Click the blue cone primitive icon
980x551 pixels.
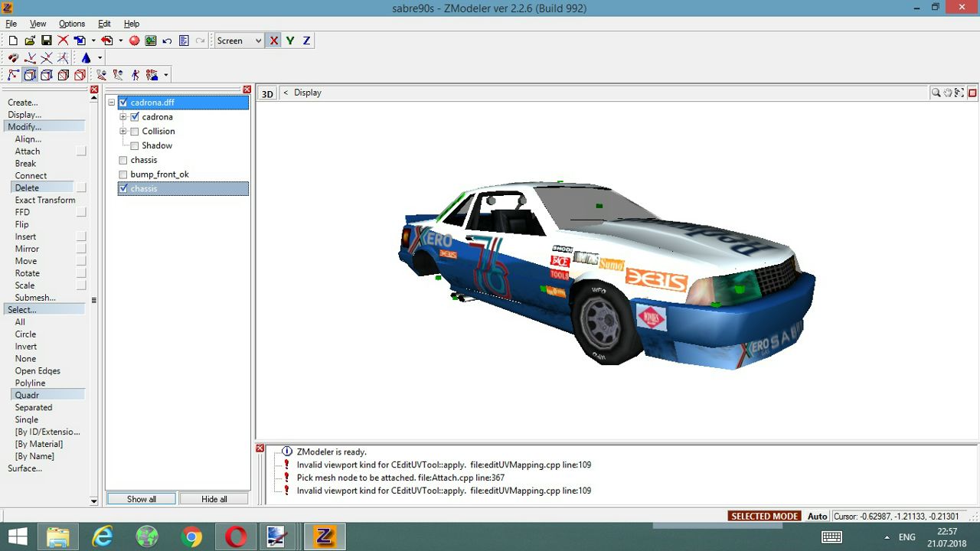coord(86,58)
